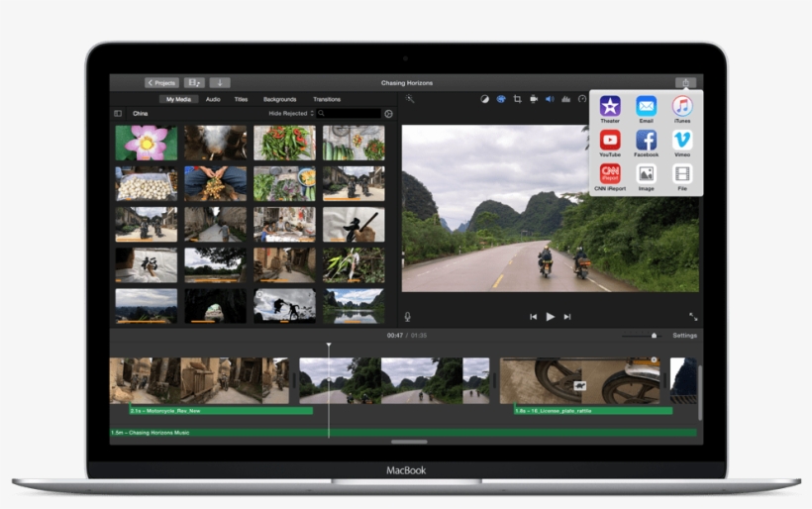Click the China library event name
This screenshot has height=509, width=812.
point(140,114)
